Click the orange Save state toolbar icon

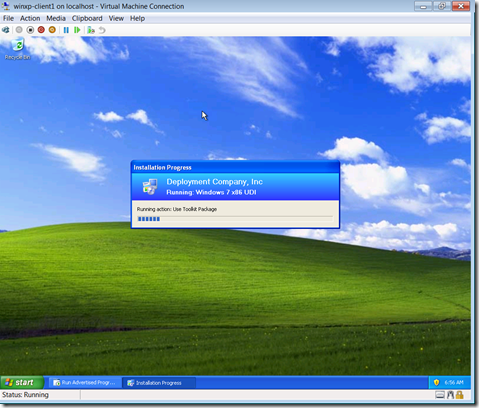52,30
